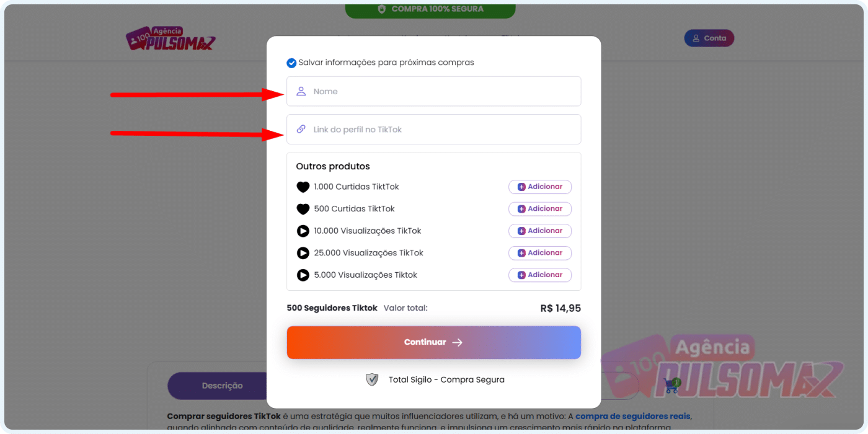Add 1.000 Curtidas TikTok product
Viewport: 868px width, 434px height.
coord(540,187)
